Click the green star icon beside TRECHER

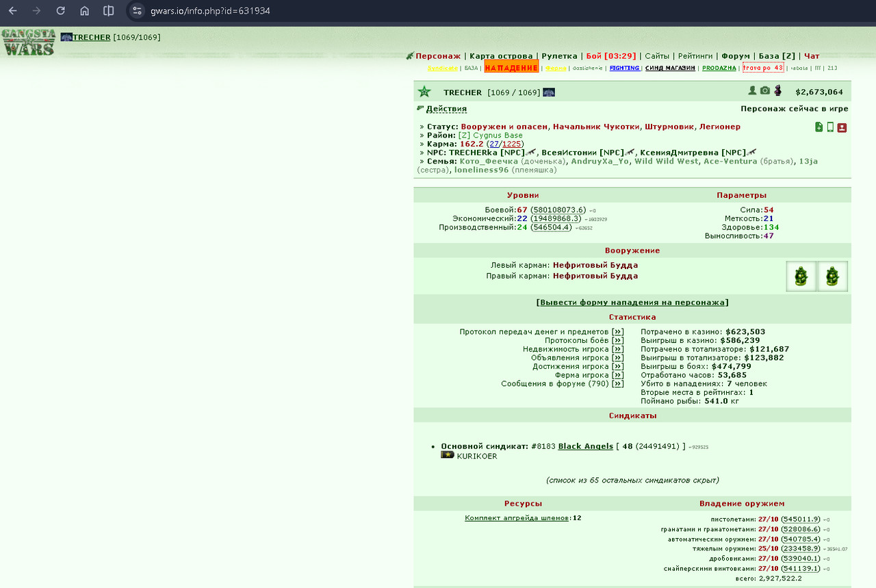[x=424, y=92]
